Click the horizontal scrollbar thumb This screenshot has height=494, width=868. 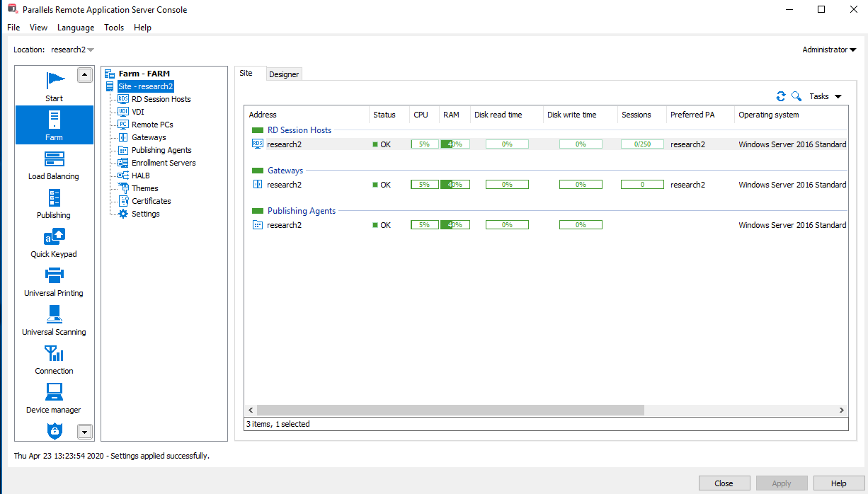pyautogui.click(x=450, y=410)
